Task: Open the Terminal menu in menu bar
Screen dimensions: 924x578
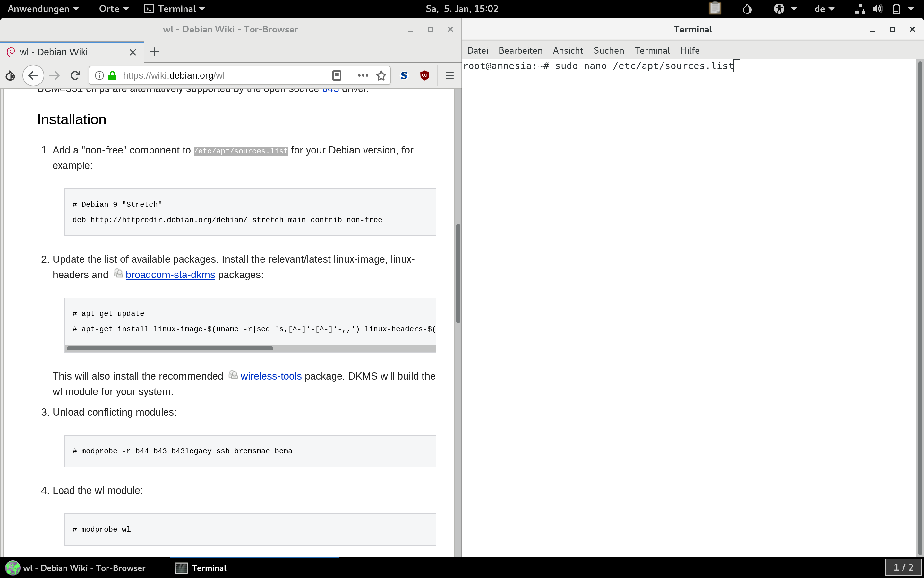Action: tap(652, 50)
